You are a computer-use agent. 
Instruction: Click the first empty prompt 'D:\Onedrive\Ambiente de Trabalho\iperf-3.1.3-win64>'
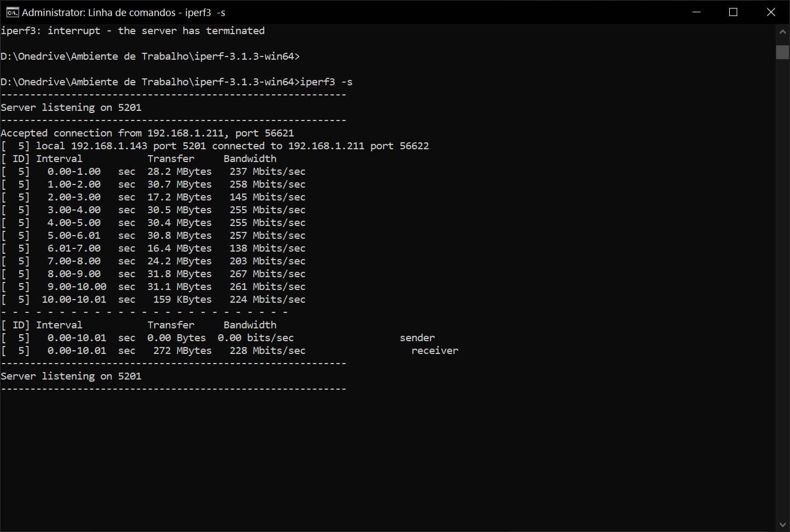(x=150, y=57)
